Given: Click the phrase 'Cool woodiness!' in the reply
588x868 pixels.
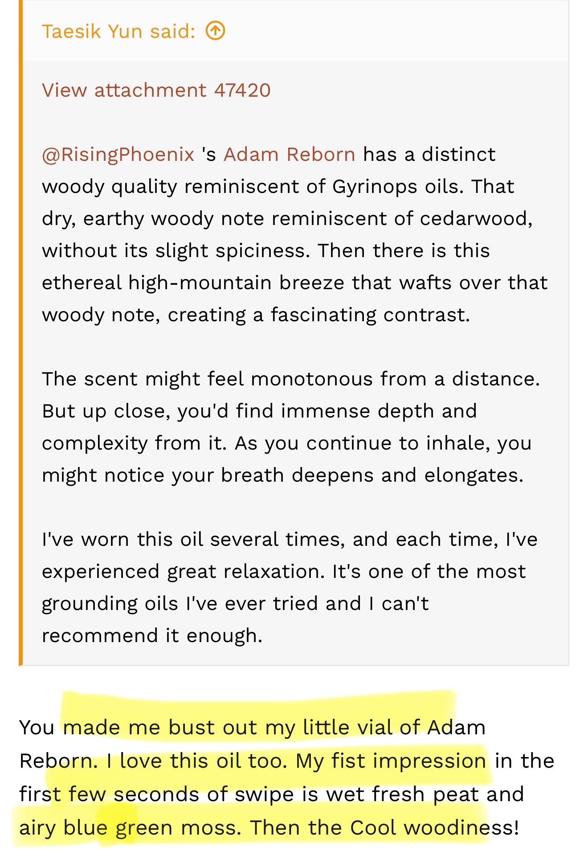Looking at the screenshot, I should pos(435,827).
